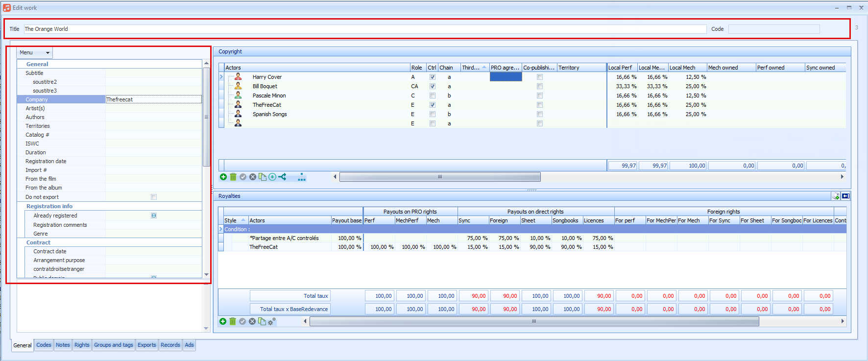Click the app icon in the Edit work title bar
Viewport: 868px width, 361px height.
pyautogui.click(x=6, y=8)
